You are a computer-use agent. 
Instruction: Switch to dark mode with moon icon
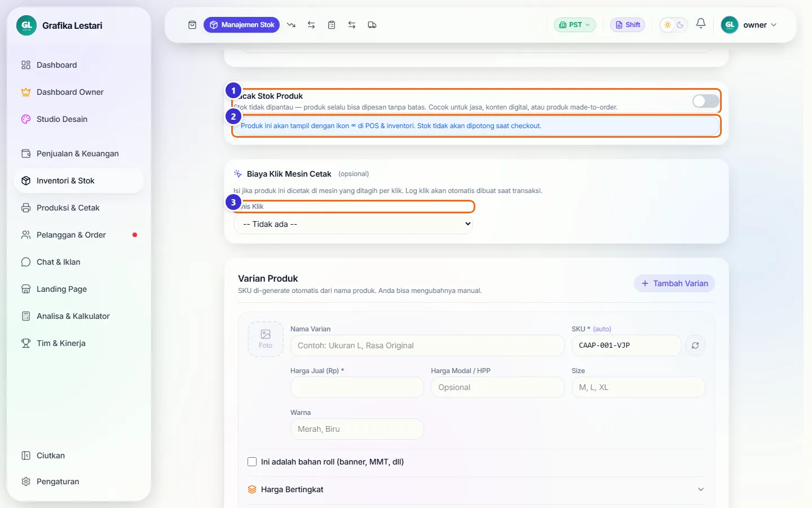(680, 25)
